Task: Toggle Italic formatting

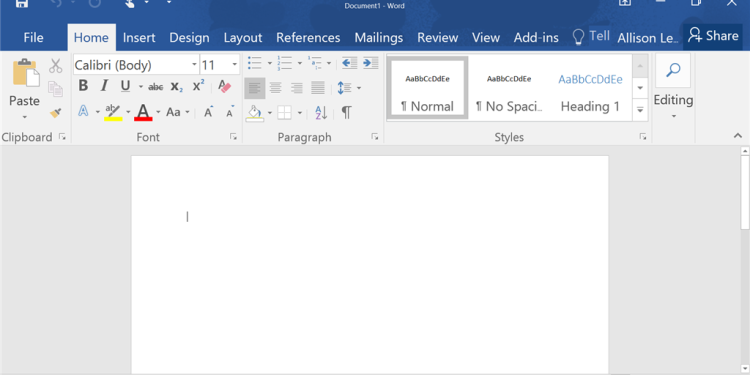Action: pos(104,86)
